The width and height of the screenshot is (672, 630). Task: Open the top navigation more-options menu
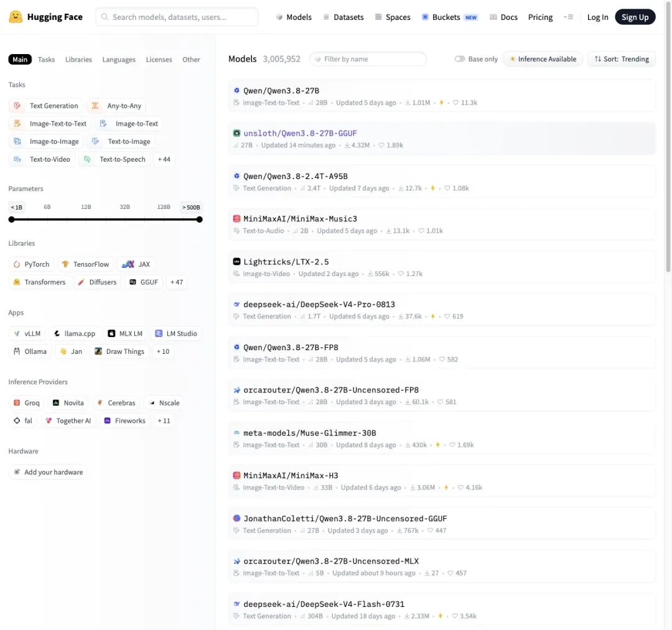tap(568, 17)
